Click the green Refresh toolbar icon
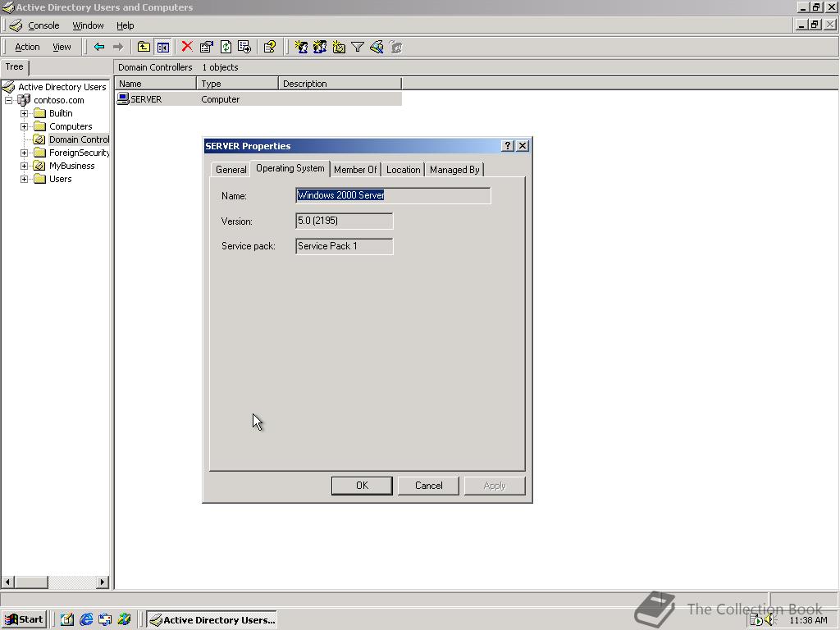The height and width of the screenshot is (630, 840). (x=226, y=47)
